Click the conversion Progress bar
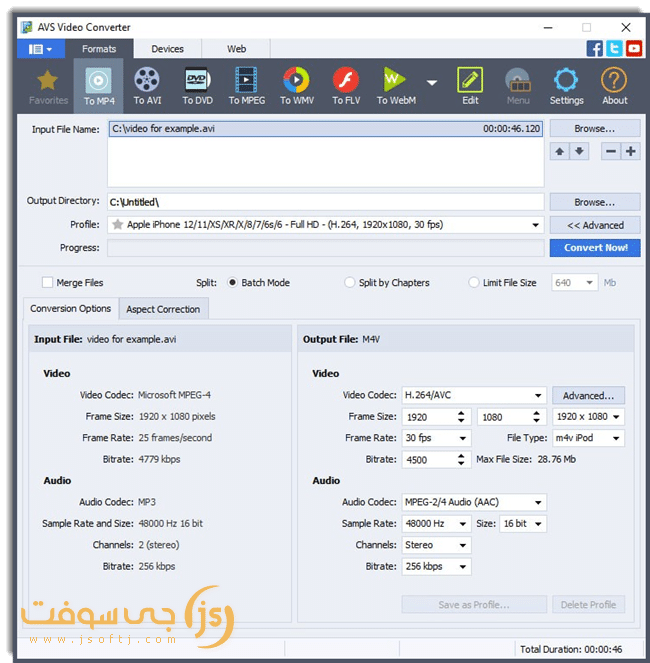 pos(325,248)
